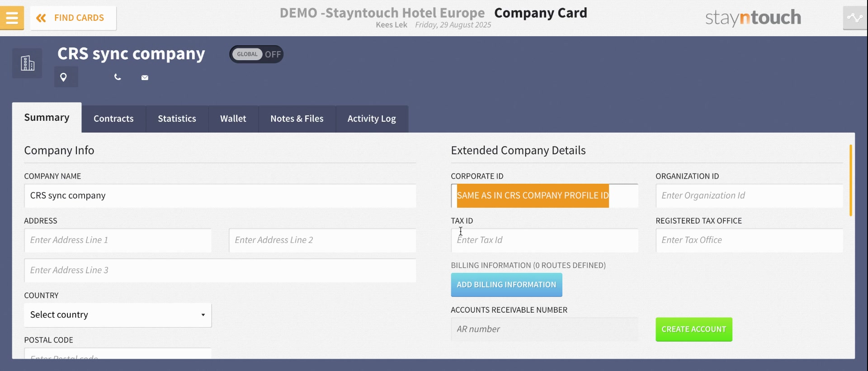Image resolution: width=868 pixels, height=371 pixels.
Task: Expand the Select country dropdown
Action: click(118, 315)
